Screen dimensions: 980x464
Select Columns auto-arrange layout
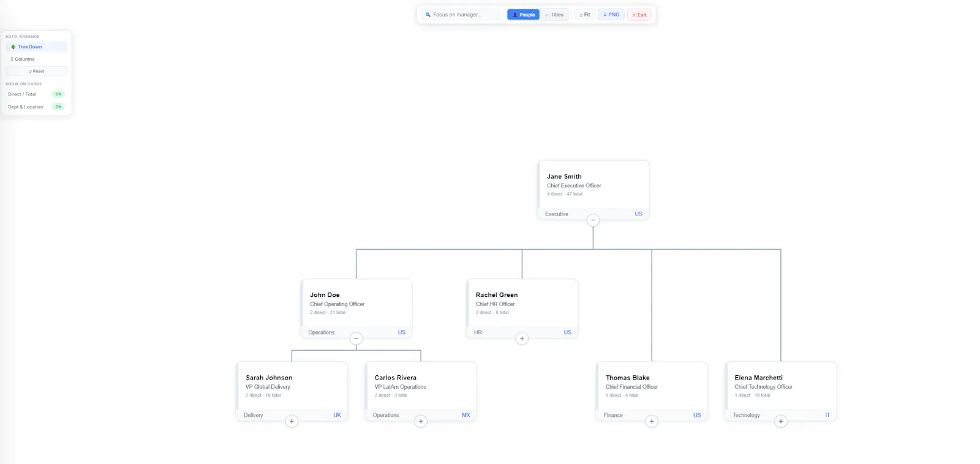(x=36, y=59)
